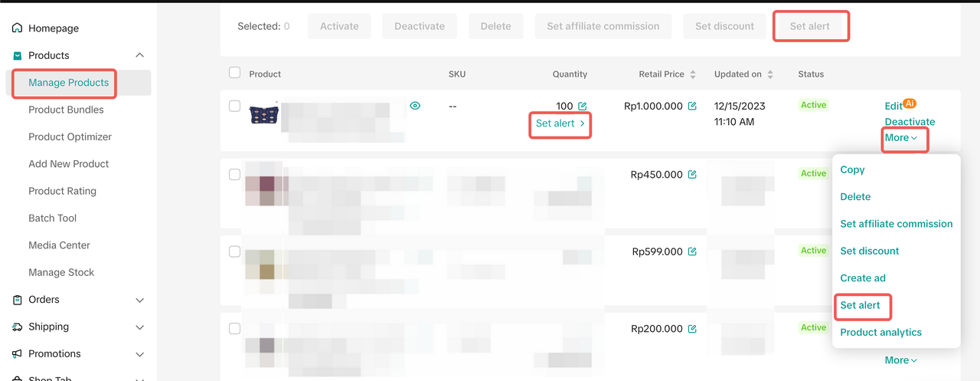Screen dimensions: 980x381
Task: Collapse the Products sidebar section
Action: [139, 55]
